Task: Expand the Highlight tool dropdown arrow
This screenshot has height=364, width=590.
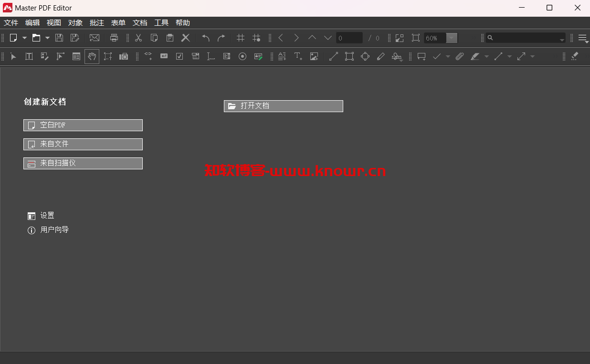Action: [486, 56]
